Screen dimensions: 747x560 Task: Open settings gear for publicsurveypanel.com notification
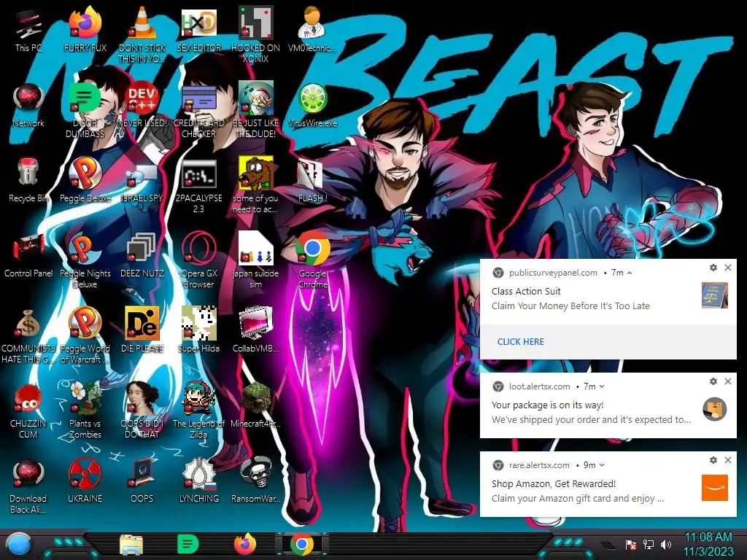(713, 268)
